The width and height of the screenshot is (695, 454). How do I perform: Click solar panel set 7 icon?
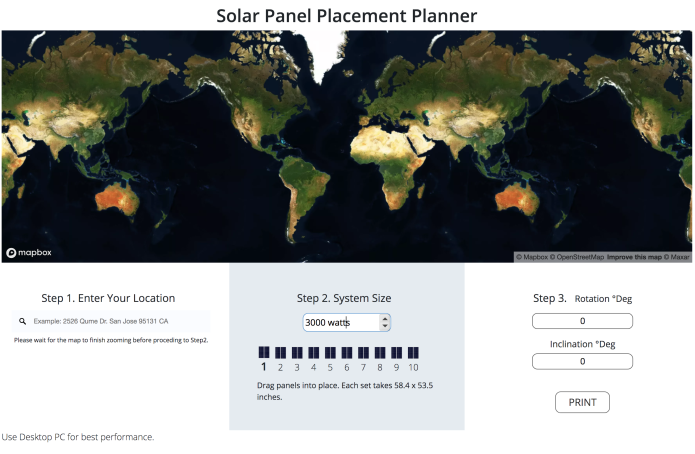(x=363, y=353)
